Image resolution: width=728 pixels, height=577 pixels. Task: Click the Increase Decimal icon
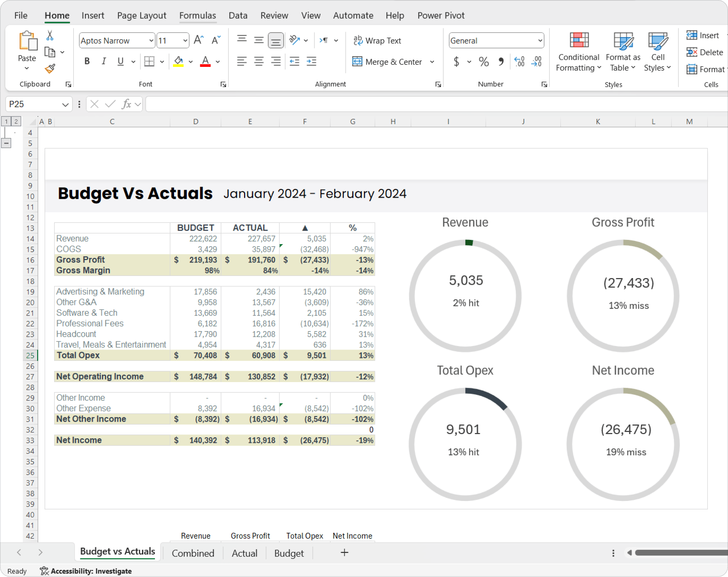tap(519, 62)
